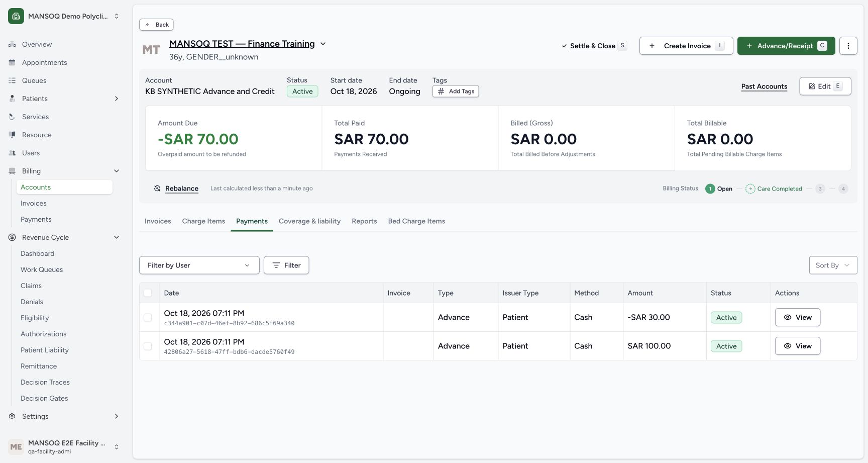The width and height of the screenshot is (868, 463).
Task: Click the Rebalance refresh icon
Action: (157, 189)
